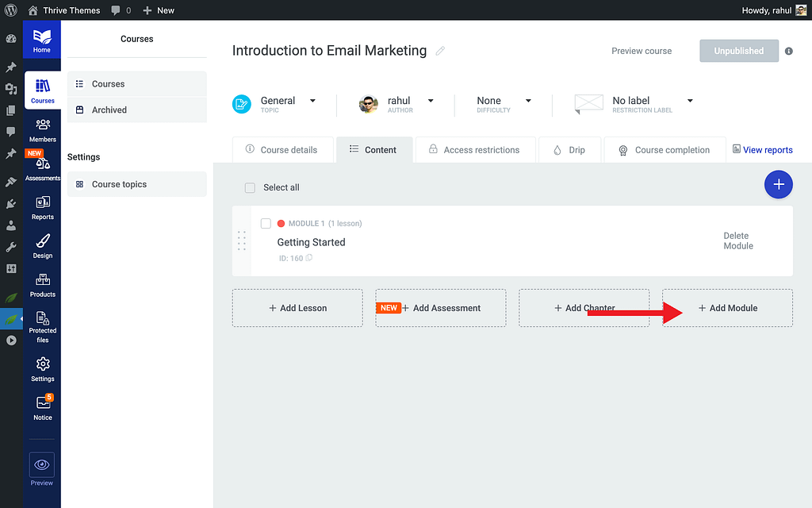The image size is (812, 508).
Task: Click the Add Module button
Action: click(x=727, y=308)
